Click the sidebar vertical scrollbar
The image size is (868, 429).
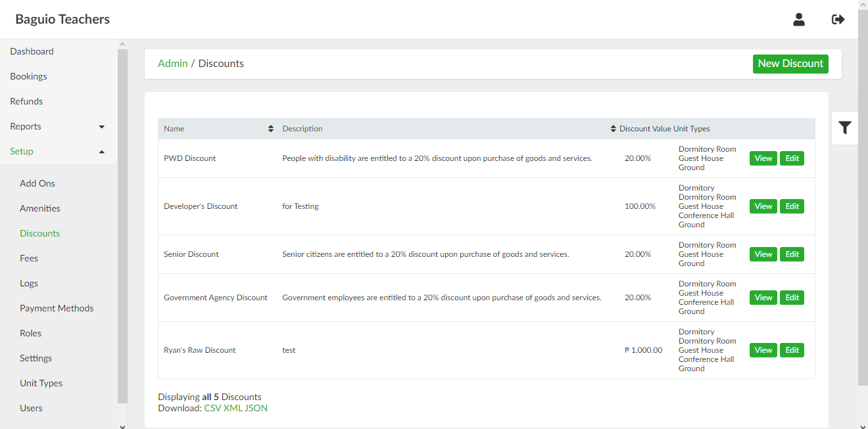(x=122, y=223)
